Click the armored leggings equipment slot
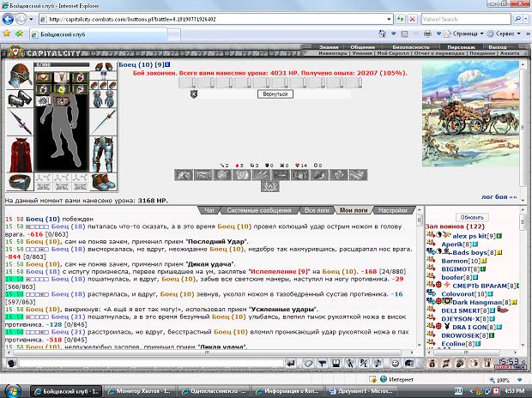This screenshot has height=398, width=532. pos(104,154)
